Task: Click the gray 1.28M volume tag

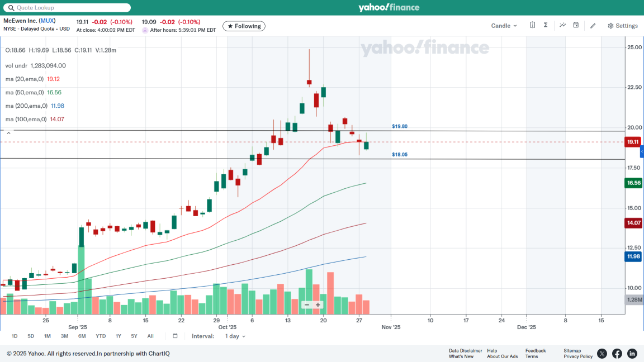Action: coord(634,299)
